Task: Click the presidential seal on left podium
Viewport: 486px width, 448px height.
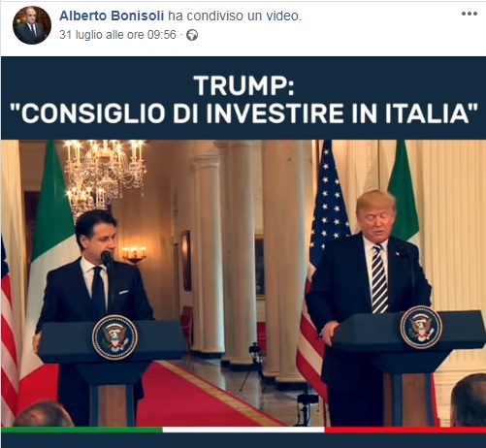Action: coord(114,337)
